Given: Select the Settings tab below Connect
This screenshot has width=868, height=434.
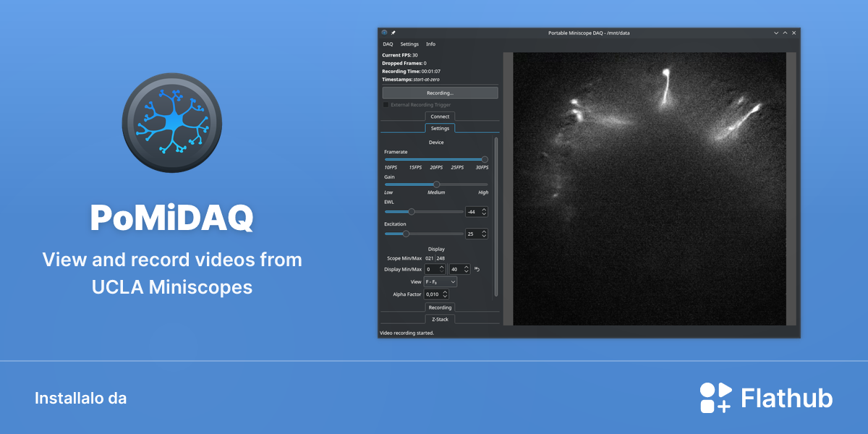Looking at the screenshot, I should (440, 128).
